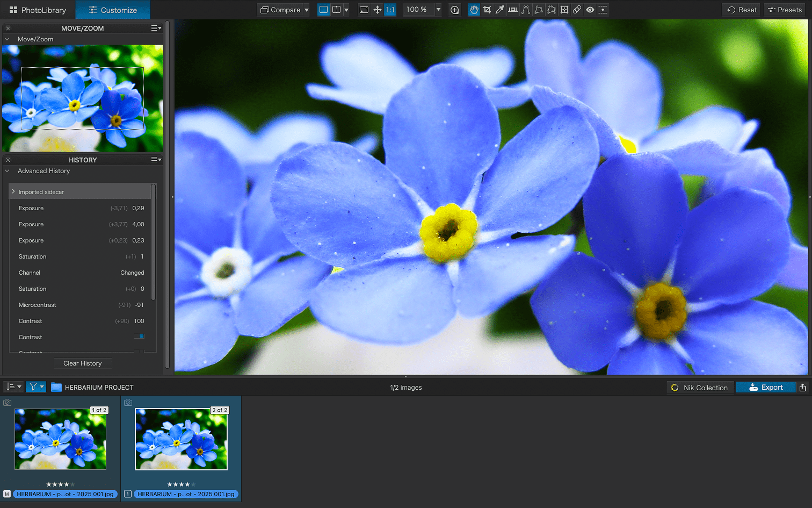Select the Microcontrast -91 history step
812x508 pixels.
81,305
